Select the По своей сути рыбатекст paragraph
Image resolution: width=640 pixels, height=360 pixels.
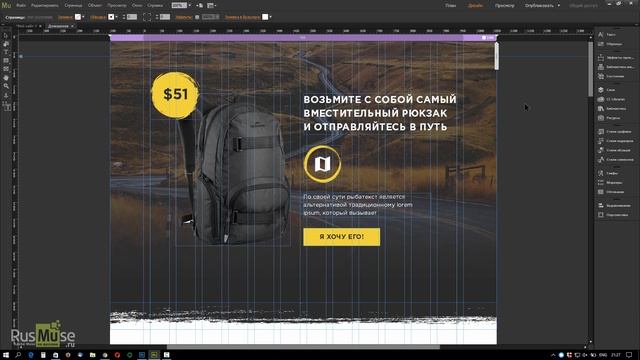[358, 204]
